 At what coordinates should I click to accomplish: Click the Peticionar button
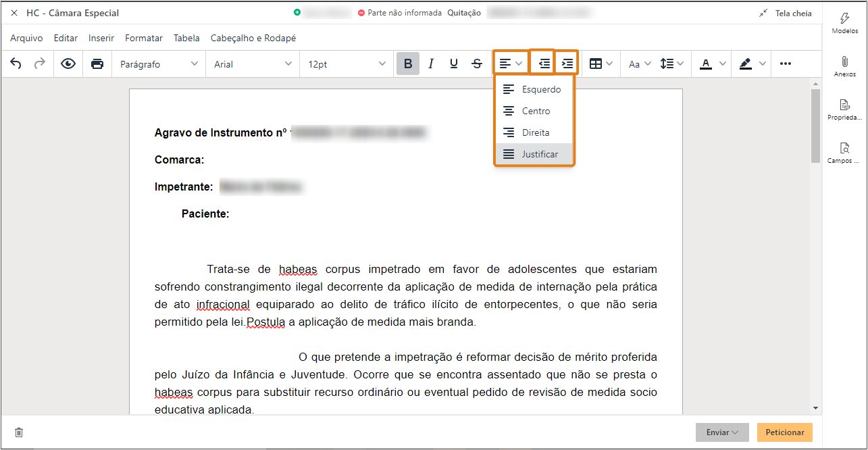coord(784,432)
